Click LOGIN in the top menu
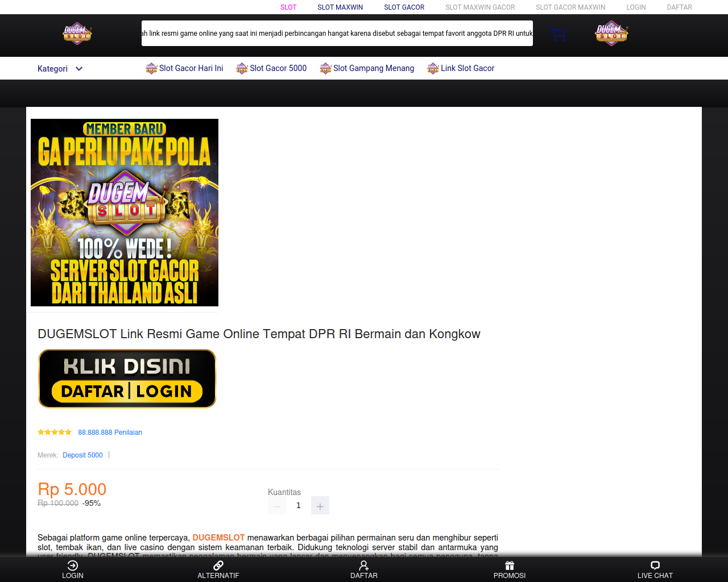 (636, 7)
